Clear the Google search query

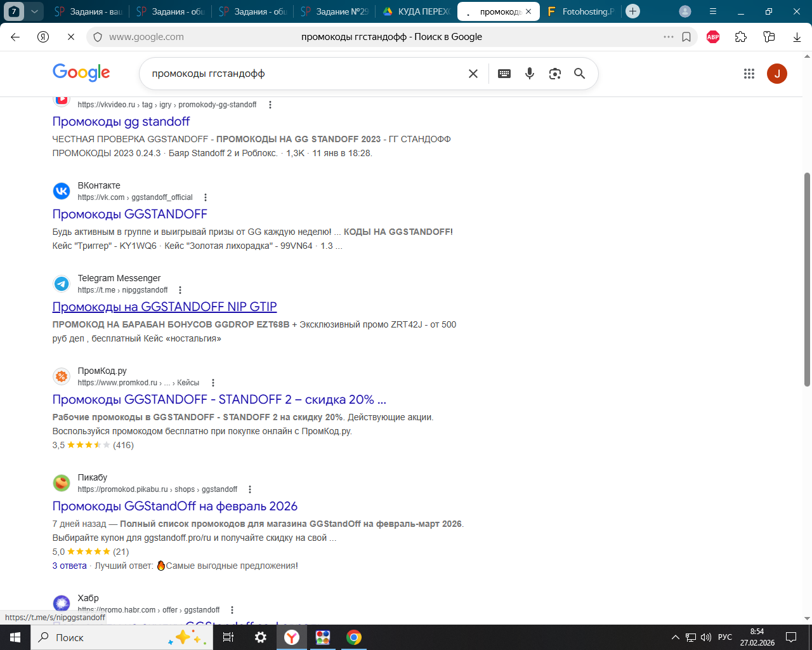click(473, 74)
